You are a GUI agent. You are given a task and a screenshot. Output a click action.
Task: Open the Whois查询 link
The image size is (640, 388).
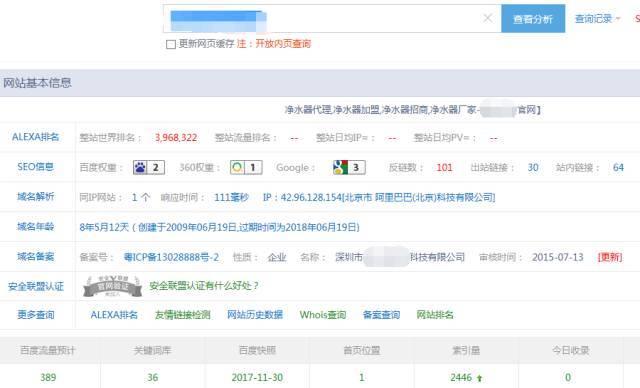click(322, 315)
